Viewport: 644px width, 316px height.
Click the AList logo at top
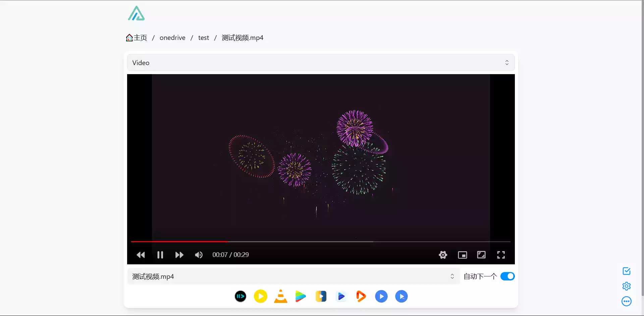coord(136,13)
